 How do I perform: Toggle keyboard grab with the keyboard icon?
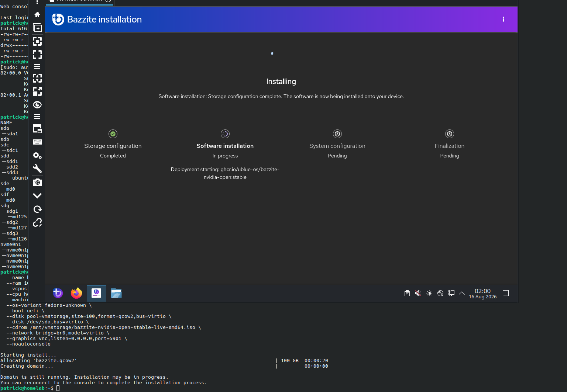click(37, 142)
